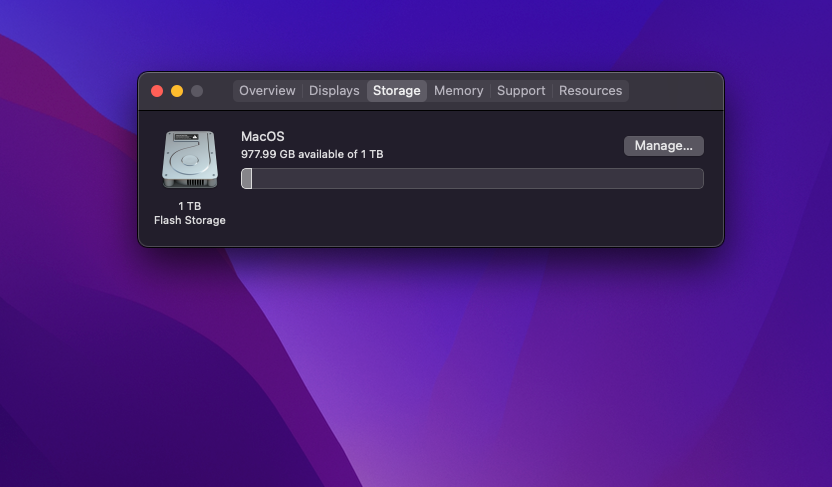832x487 pixels.
Task: Switch to the Overview tab
Action: click(267, 91)
